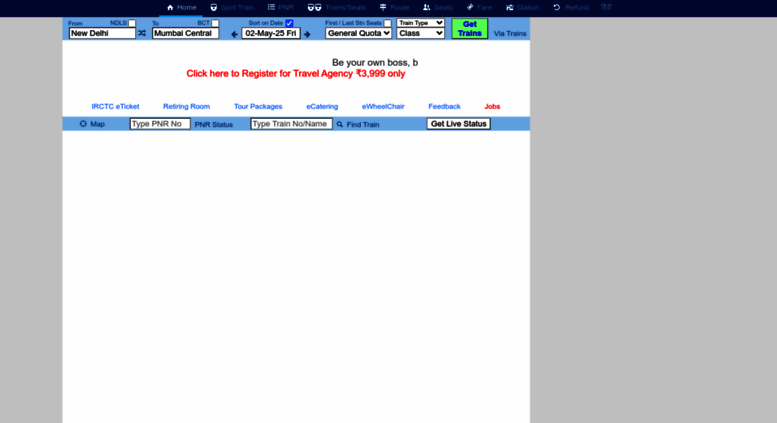Click the Type PNR No field
This screenshot has height=423, width=777.
click(160, 124)
